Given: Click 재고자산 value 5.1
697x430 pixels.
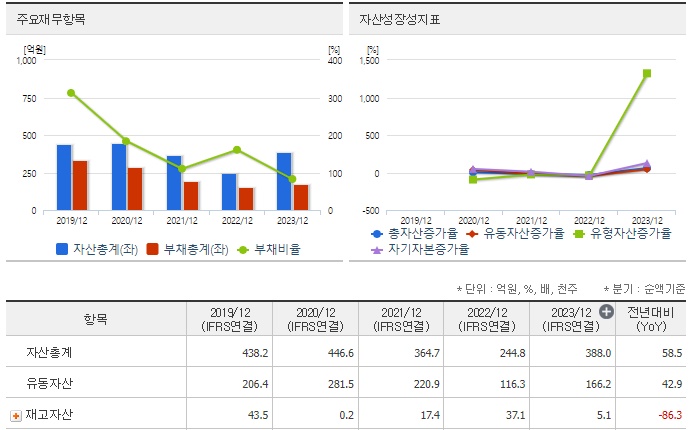Looking at the screenshot, I should (x=604, y=415).
